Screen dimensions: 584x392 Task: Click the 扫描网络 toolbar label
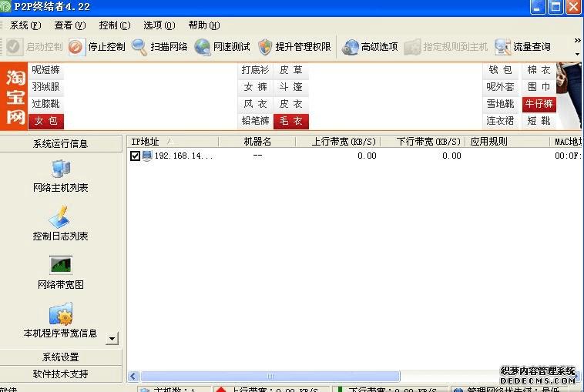point(169,47)
